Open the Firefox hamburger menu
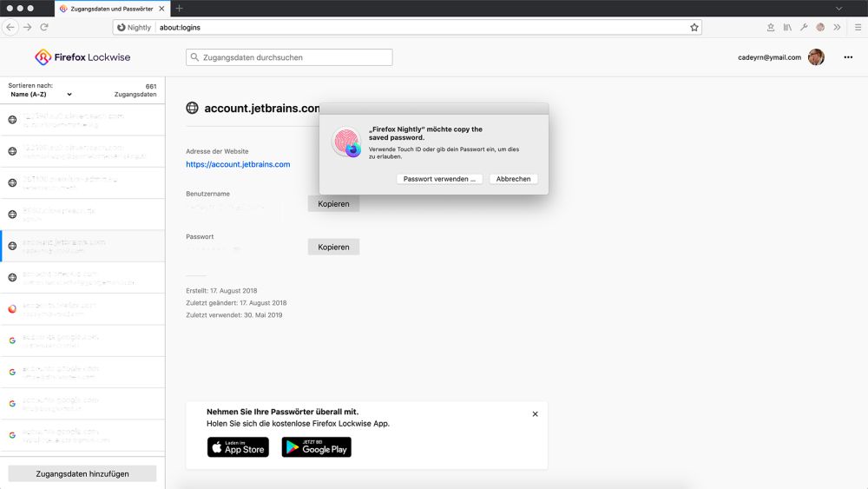 click(x=858, y=27)
